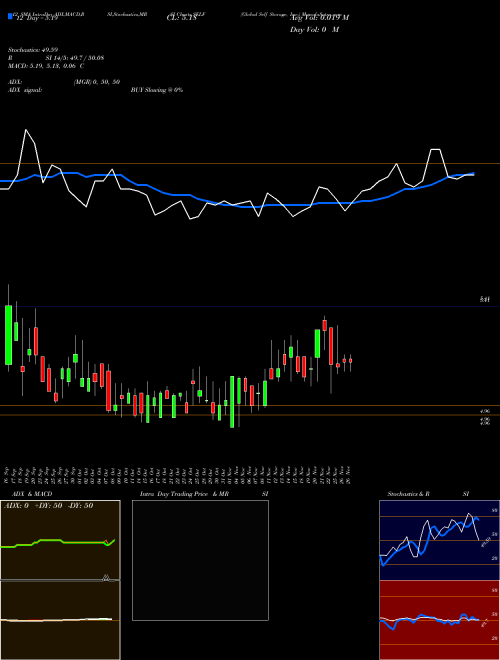Viewport: 500px width, 660px height.
Task: Click the 'SI 14/3: 49.7 / 50.68' value
Action: pos(75,58)
